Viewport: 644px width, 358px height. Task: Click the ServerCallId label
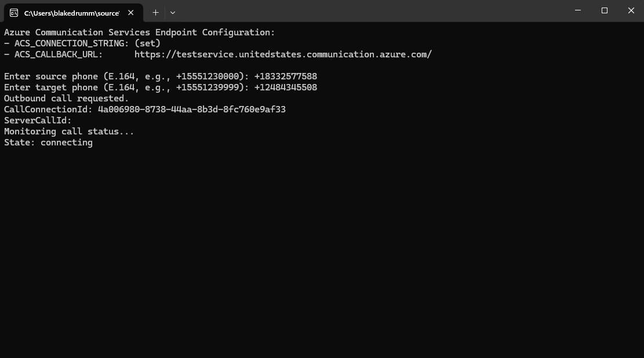(38, 120)
